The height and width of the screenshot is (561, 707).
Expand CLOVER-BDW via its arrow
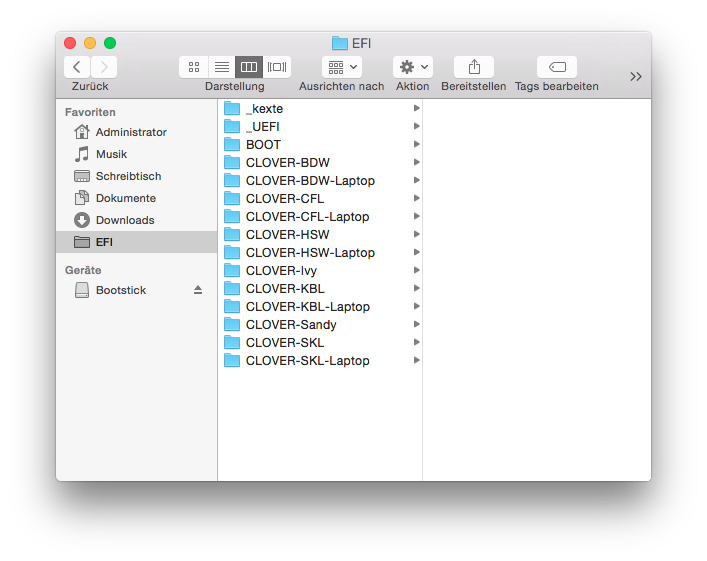click(x=417, y=162)
